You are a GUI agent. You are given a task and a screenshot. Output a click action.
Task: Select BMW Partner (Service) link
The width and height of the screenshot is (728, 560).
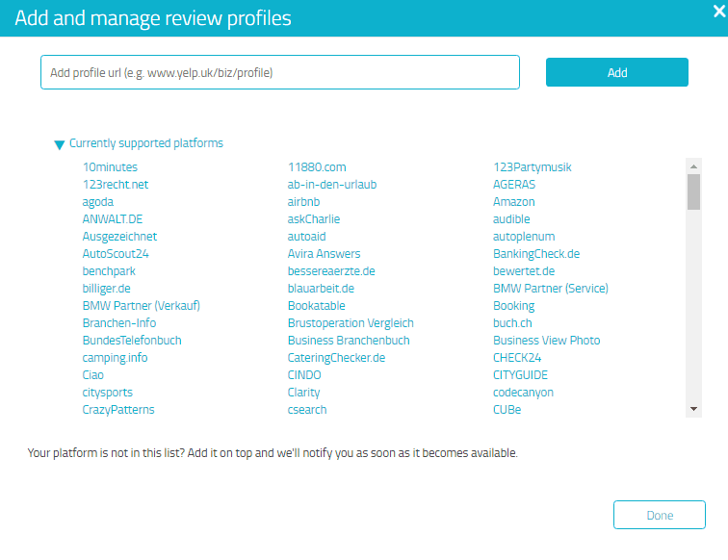click(x=551, y=289)
